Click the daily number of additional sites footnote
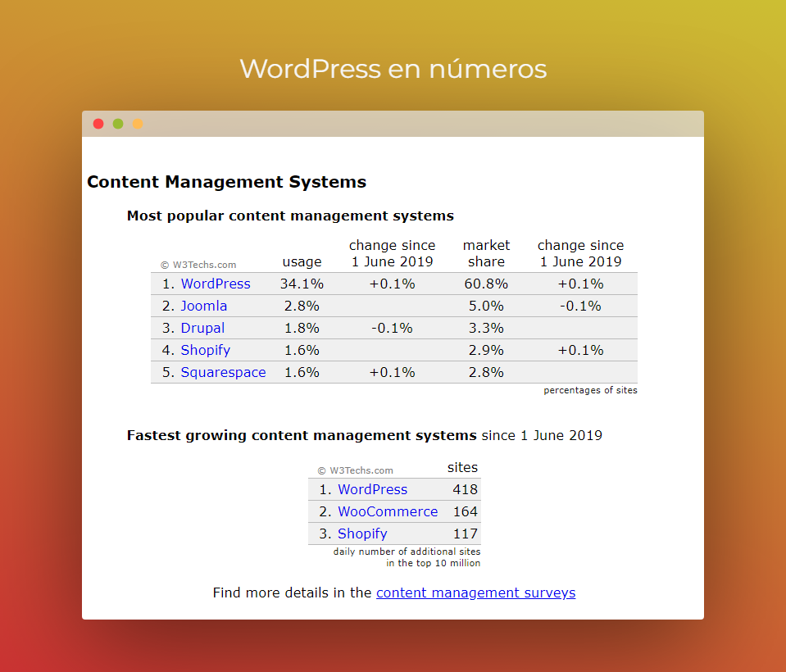Screen dimensions: 786x672 407,556
